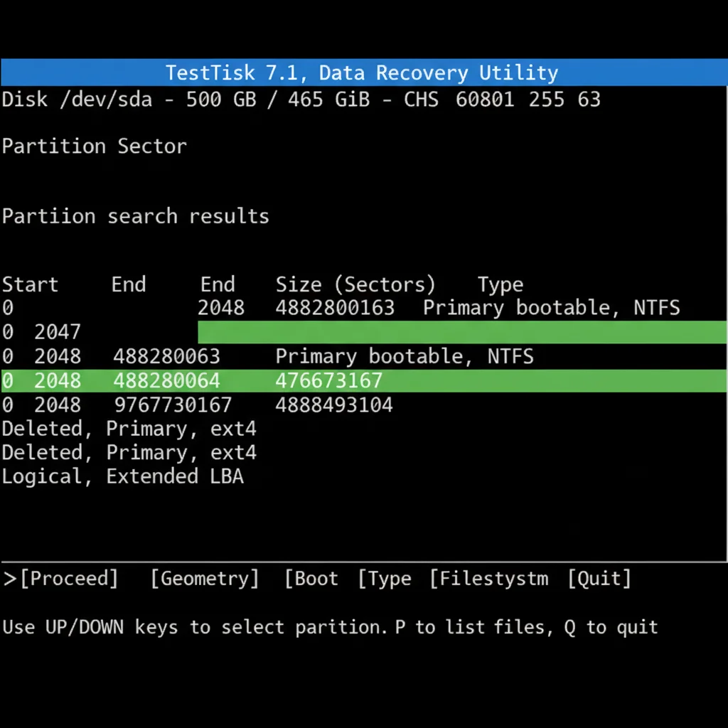The width and height of the screenshot is (728, 728).
Task: Click the value 4888493104
Action: (334, 405)
